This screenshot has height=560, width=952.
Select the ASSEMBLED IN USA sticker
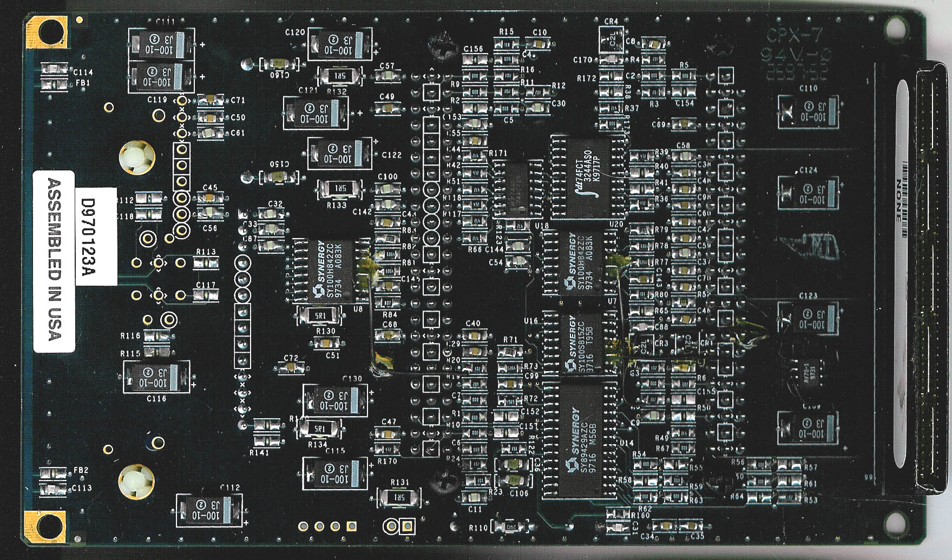(x=54, y=261)
